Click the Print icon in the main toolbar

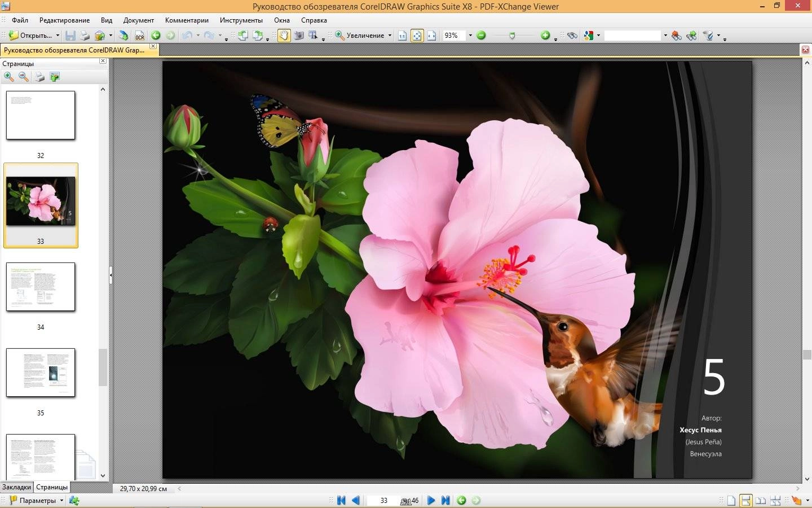85,36
